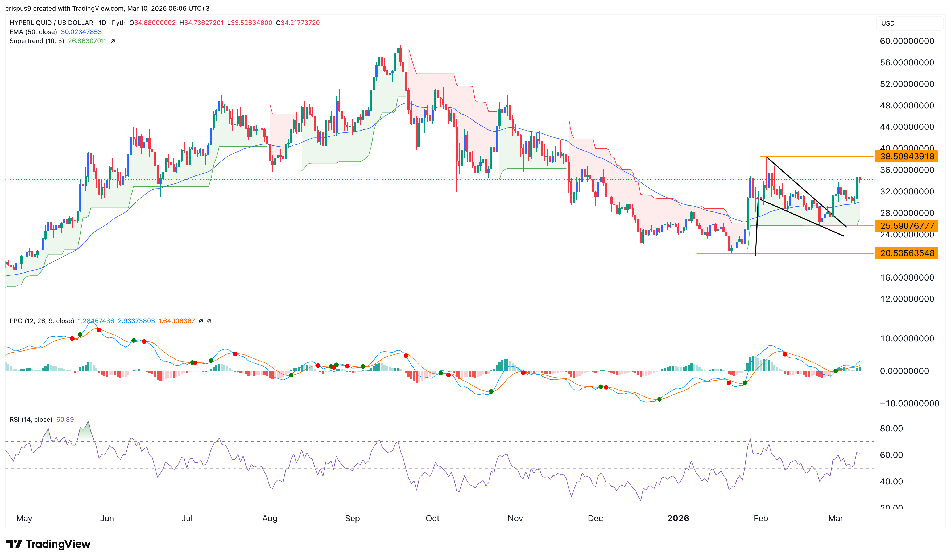Click the TradingView logo at bottom left
951x560 pixels.
[x=48, y=544]
